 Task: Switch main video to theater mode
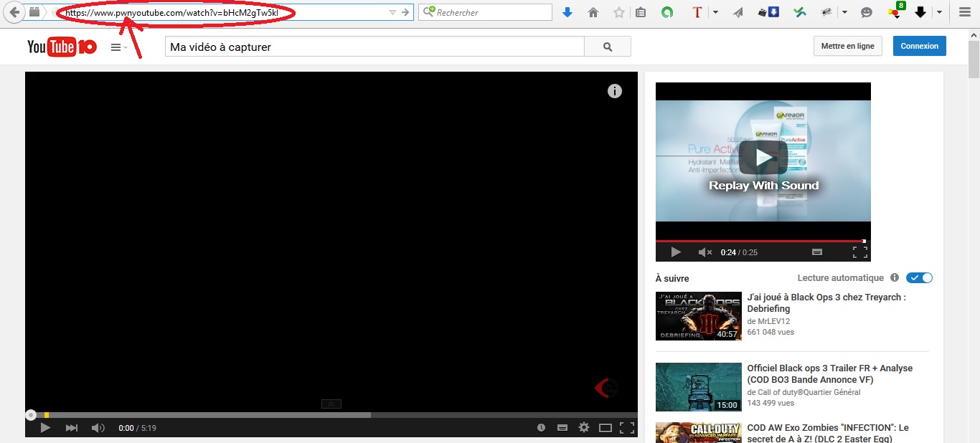coord(606,428)
